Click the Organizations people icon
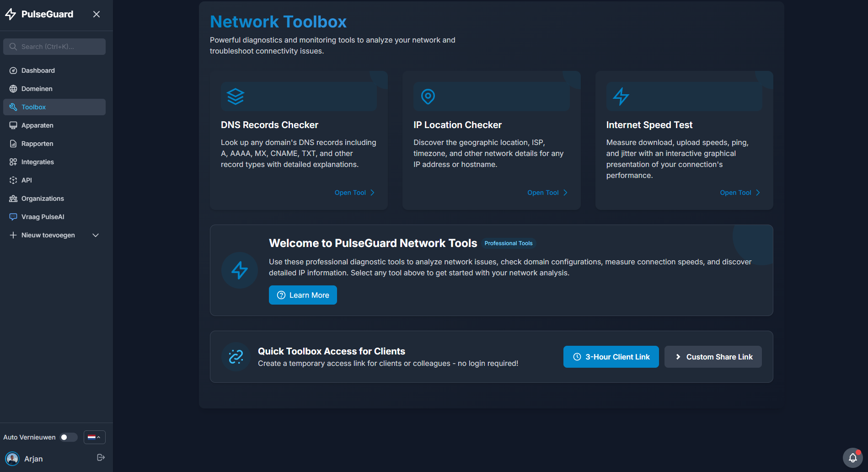The image size is (868, 472). (x=13, y=198)
